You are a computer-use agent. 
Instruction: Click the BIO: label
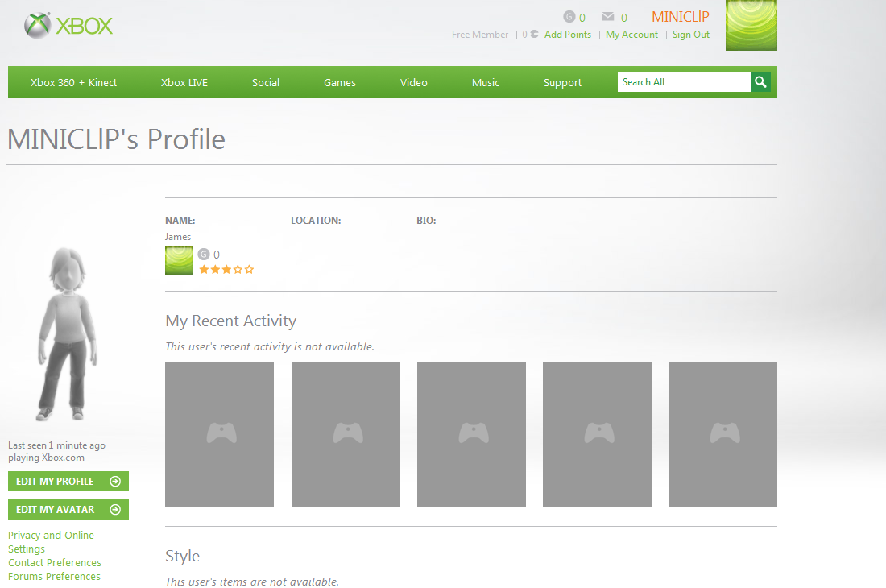[x=426, y=220]
